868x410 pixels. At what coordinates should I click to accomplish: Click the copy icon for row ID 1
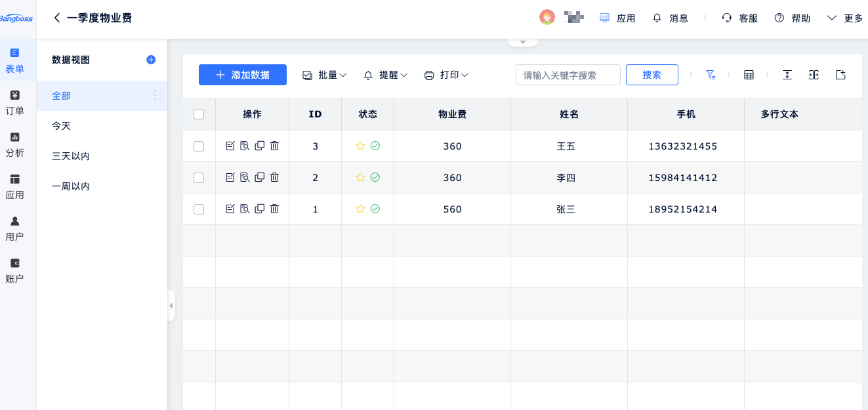(x=259, y=209)
